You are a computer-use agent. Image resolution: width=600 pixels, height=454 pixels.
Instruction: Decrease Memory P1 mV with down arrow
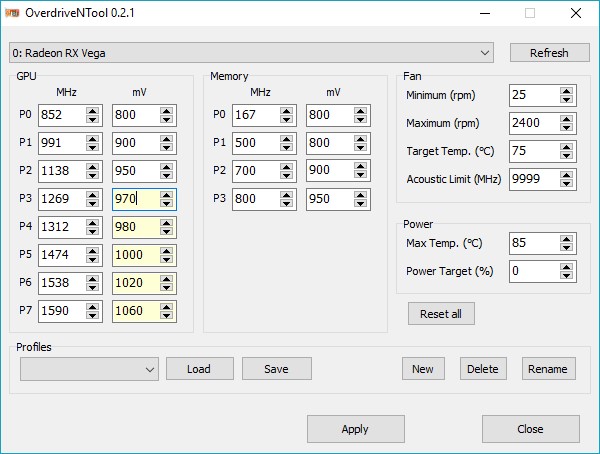(360, 147)
